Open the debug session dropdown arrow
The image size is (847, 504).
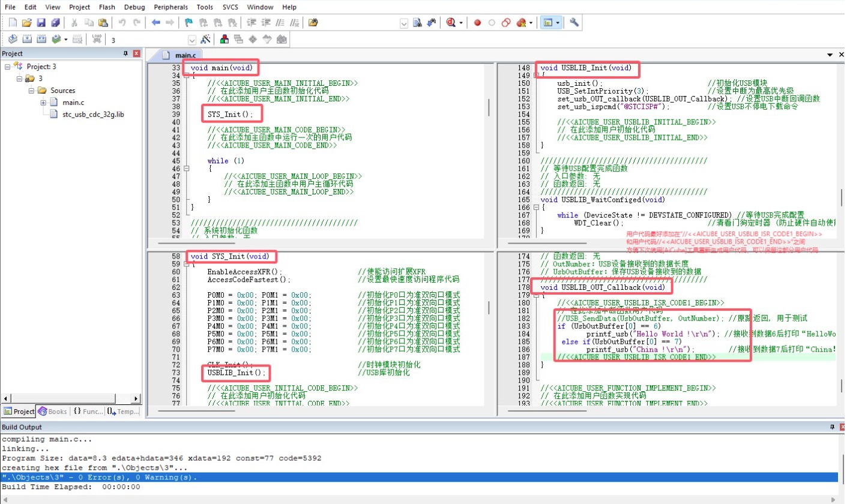(x=461, y=23)
